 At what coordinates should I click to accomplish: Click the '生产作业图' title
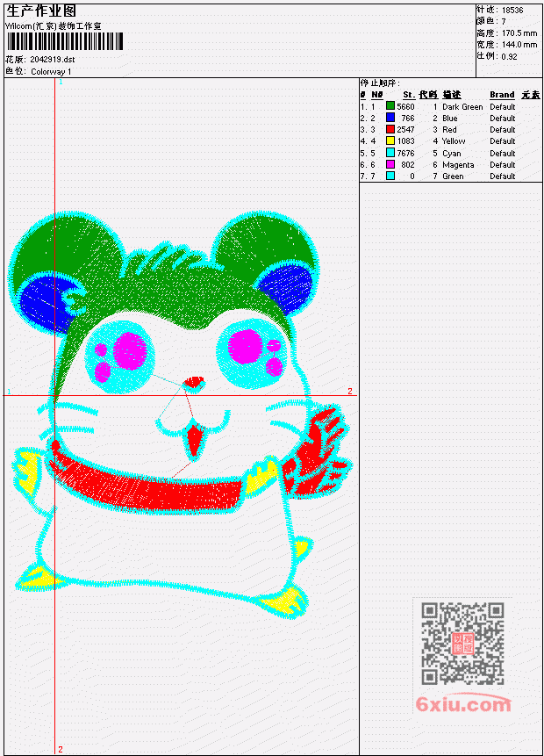pos(41,11)
